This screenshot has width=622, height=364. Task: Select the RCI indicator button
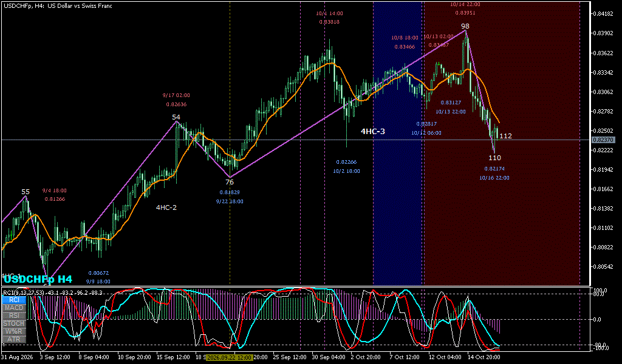click(15, 300)
